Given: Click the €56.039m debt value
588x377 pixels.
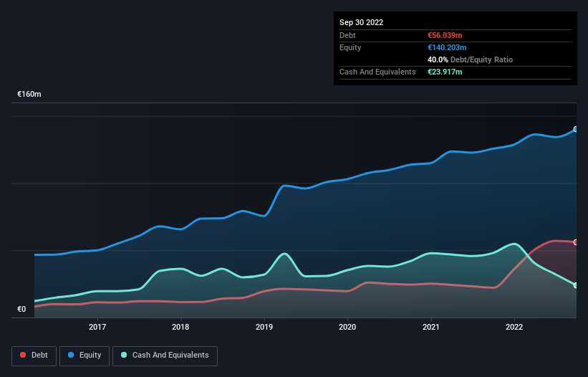Looking at the screenshot, I should [445, 35].
